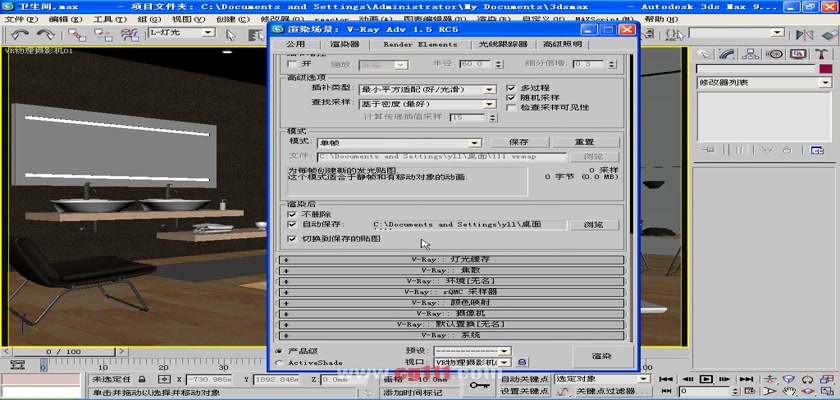Expand the V-Ray 颜色映射 rollout

(451, 303)
